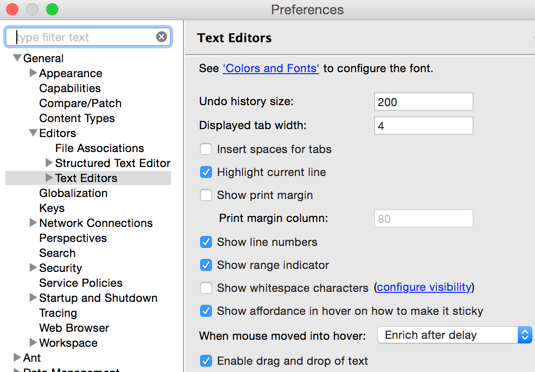Uncheck Show range indicator
Screen dimensions: 535x372
tap(206, 265)
